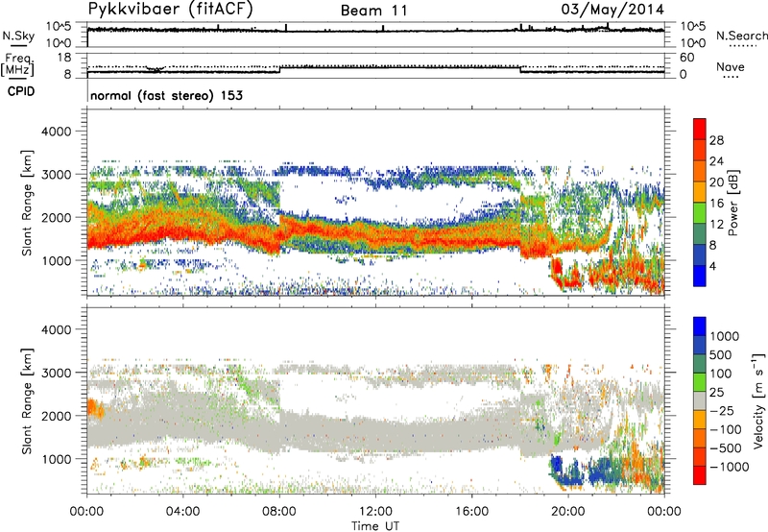The height and width of the screenshot is (532, 768).
Task: Click the red bottom of the velocity colorbar
Action: click(700, 475)
